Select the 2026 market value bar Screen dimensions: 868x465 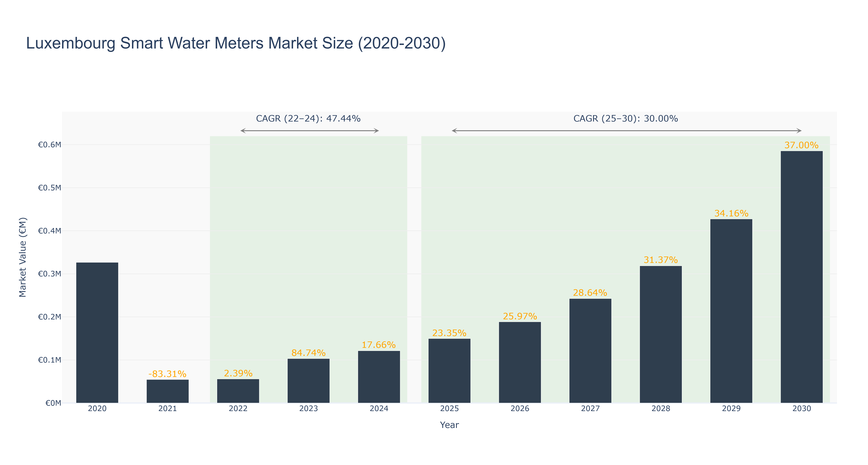tap(520, 362)
